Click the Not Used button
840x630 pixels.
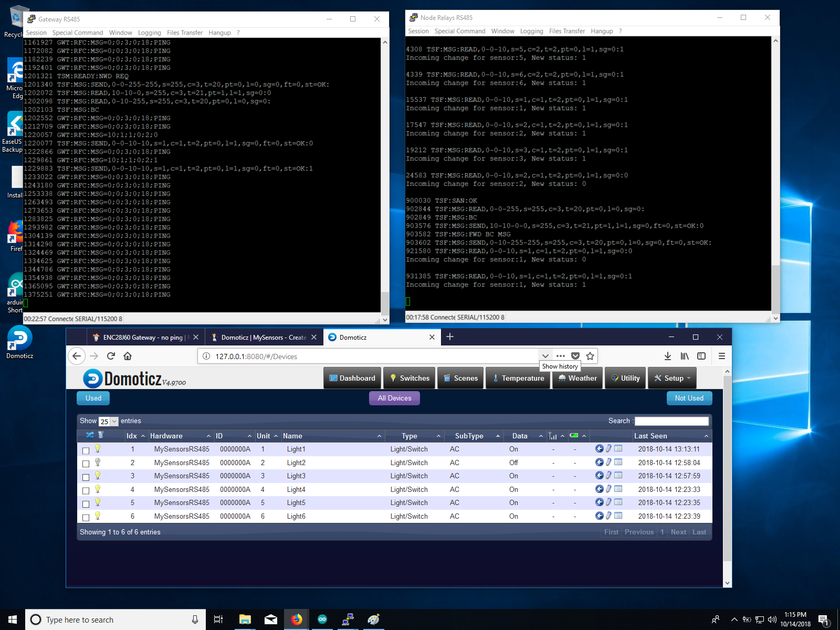(x=689, y=398)
